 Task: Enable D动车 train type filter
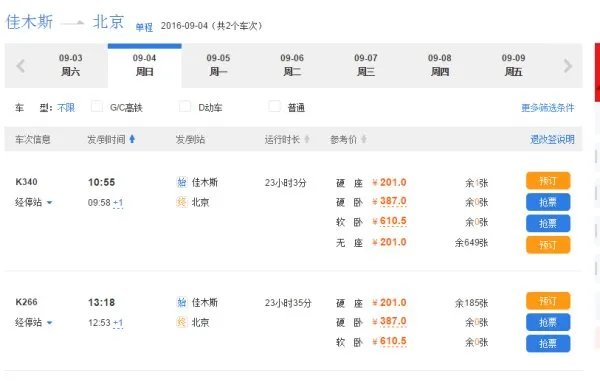[185, 106]
